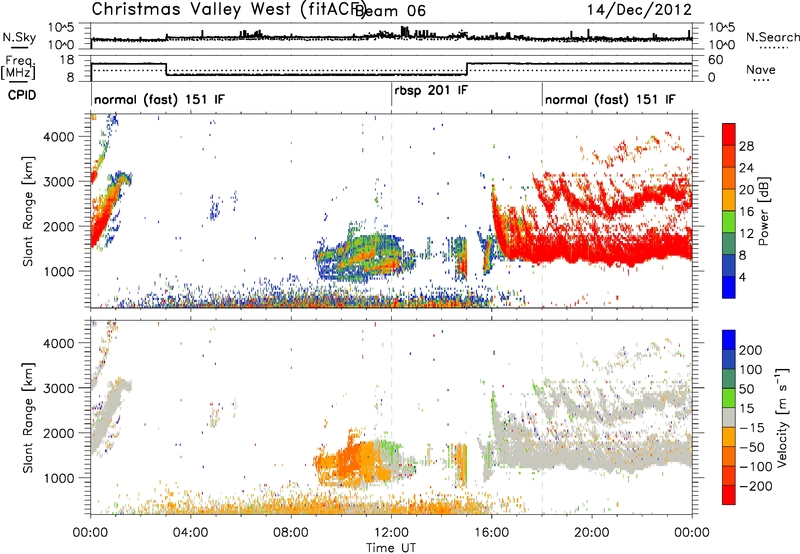Click the '10^5' label on the left noise axis
The height and width of the screenshot is (554, 800).
61,27
